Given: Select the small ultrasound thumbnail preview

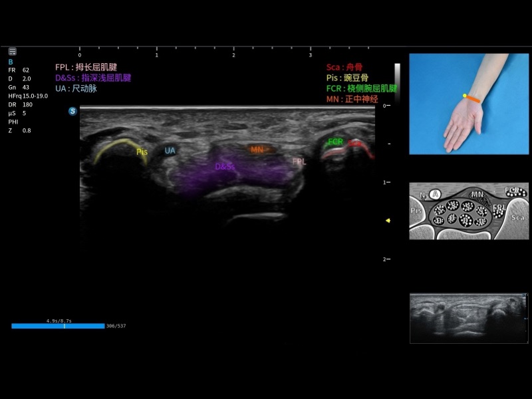Looking at the screenshot, I should tap(469, 318).
